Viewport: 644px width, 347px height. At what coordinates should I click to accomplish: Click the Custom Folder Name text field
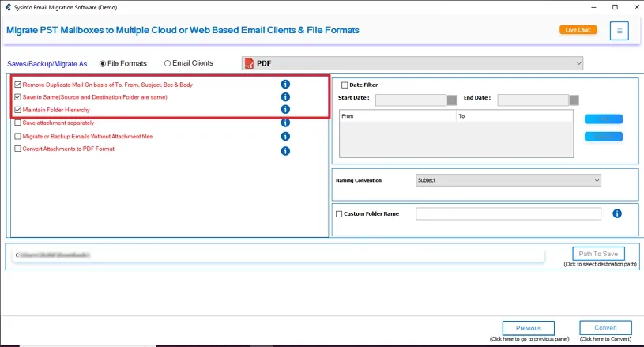[508, 213]
